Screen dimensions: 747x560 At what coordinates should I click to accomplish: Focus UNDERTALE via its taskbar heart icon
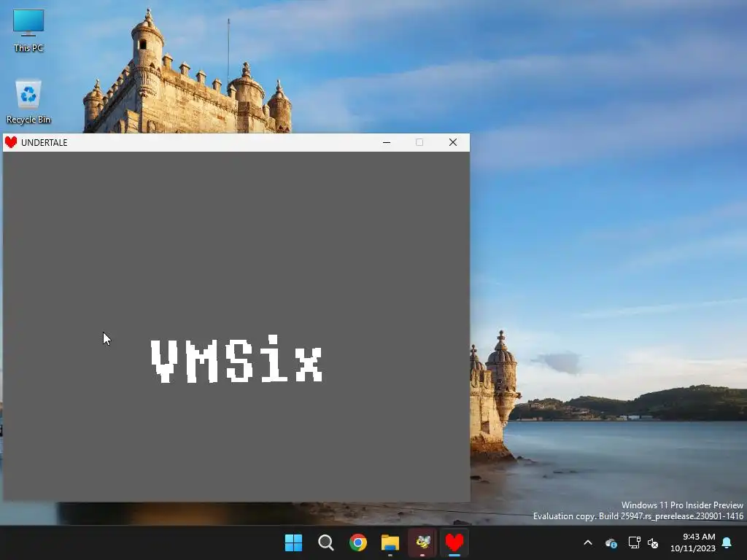point(454,542)
